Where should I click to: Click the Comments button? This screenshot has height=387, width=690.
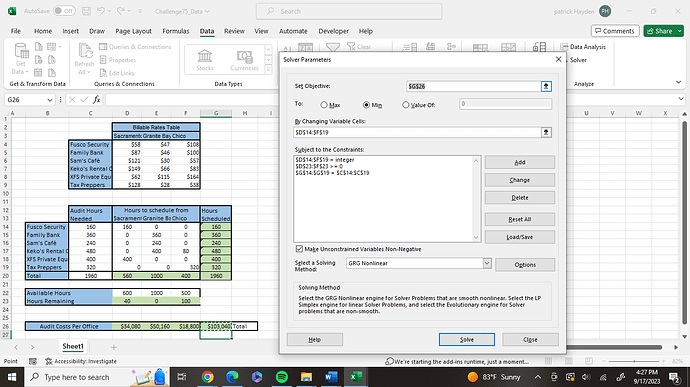(615, 31)
